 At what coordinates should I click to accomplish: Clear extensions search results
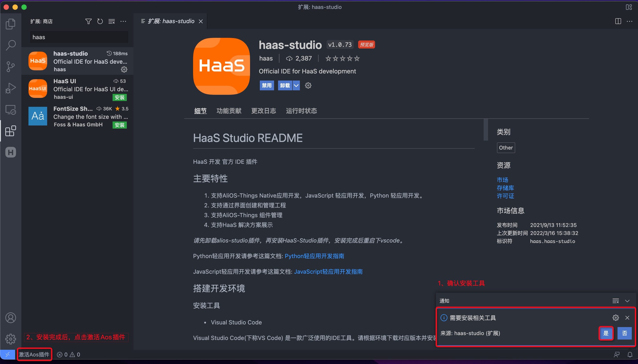112,22
